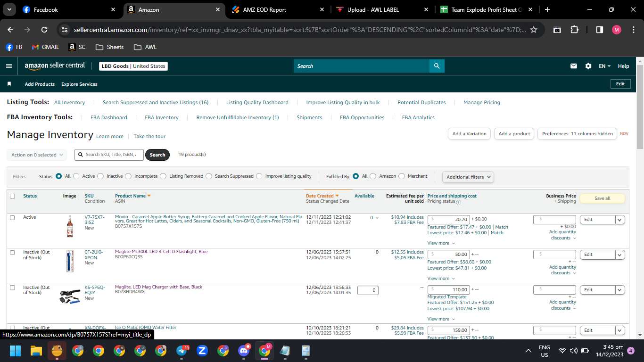Open Telegram from the taskbar
Screen dimensions: 644x362
182,351
